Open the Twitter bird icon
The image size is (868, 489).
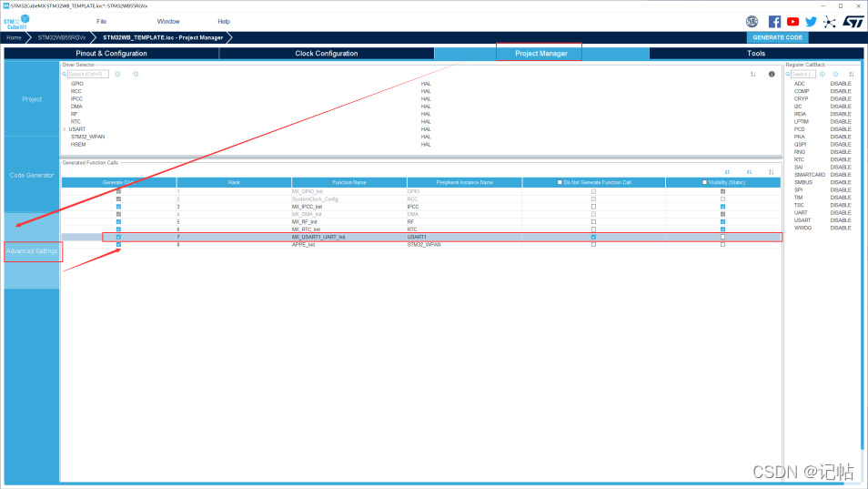[811, 22]
